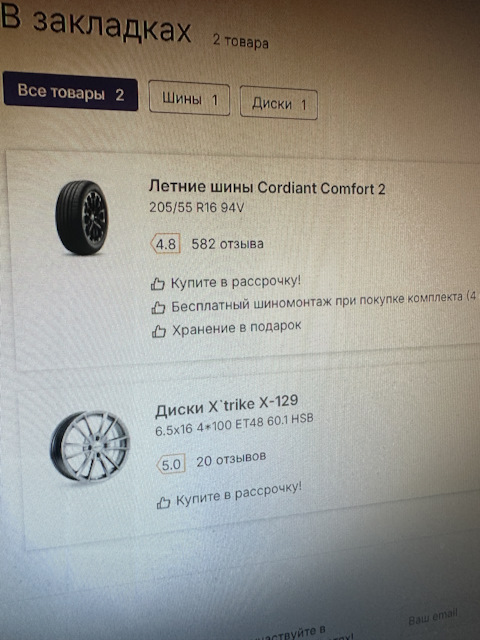The image size is (480, 640).
Task: Open 'Бесплатный шиномонтаж при покупке комплекта' offer
Action: (323, 302)
